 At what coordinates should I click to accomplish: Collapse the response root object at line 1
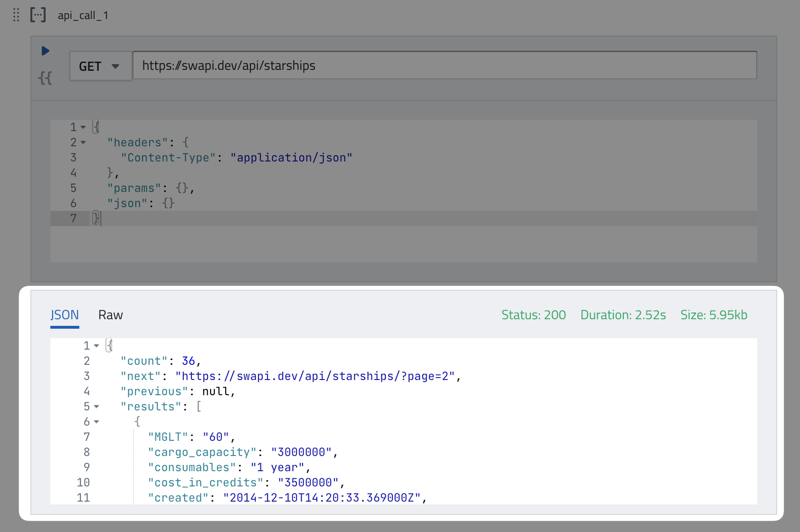point(96,346)
